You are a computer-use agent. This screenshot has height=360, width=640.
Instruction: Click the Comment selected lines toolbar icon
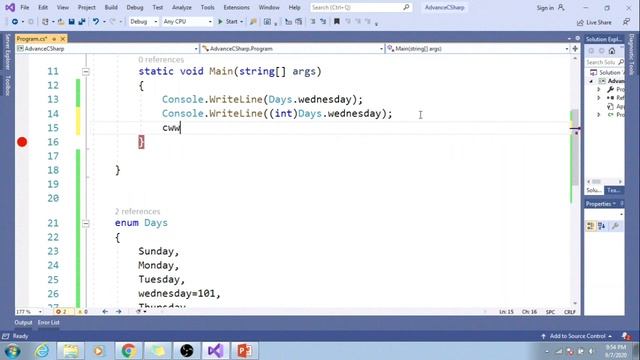pos(313,22)
